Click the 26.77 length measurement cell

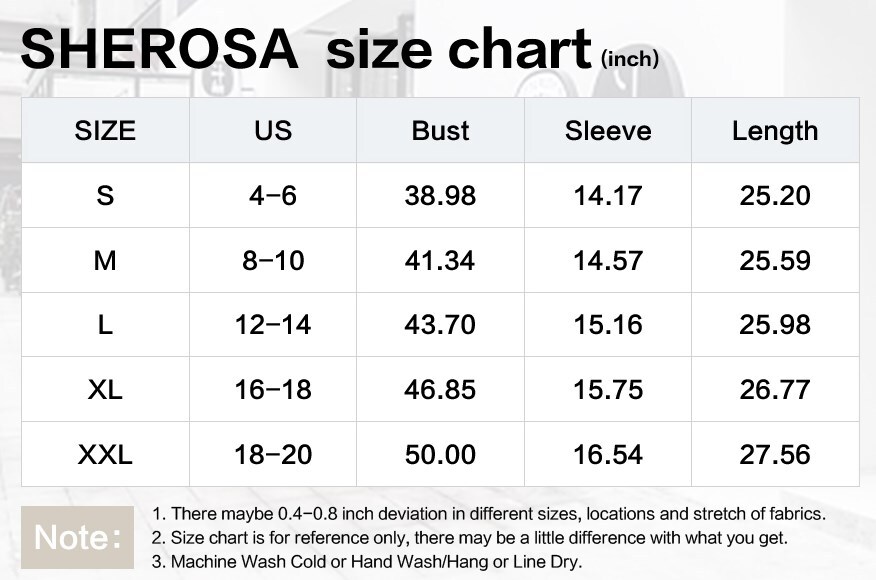coord(775,389)
